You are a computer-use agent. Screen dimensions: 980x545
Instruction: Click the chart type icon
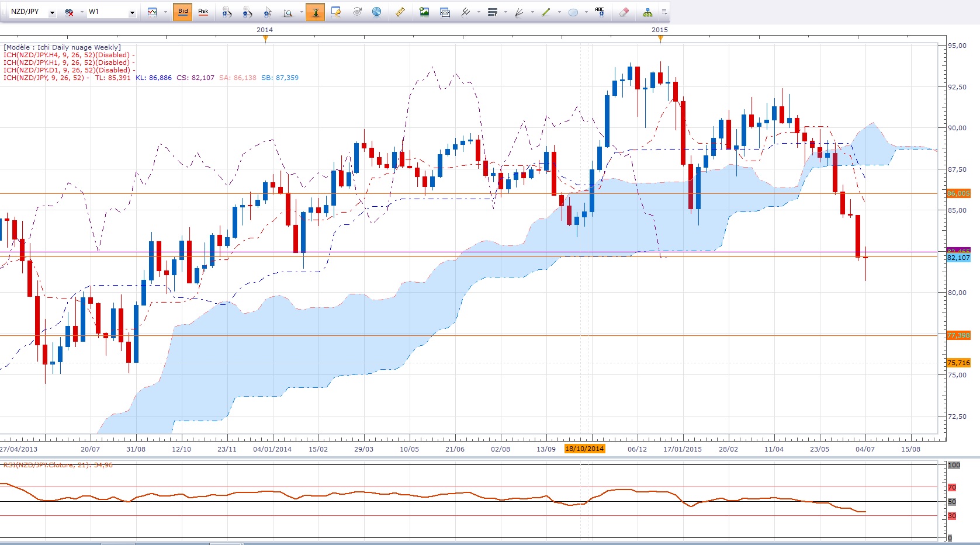[x=153, y=12]
